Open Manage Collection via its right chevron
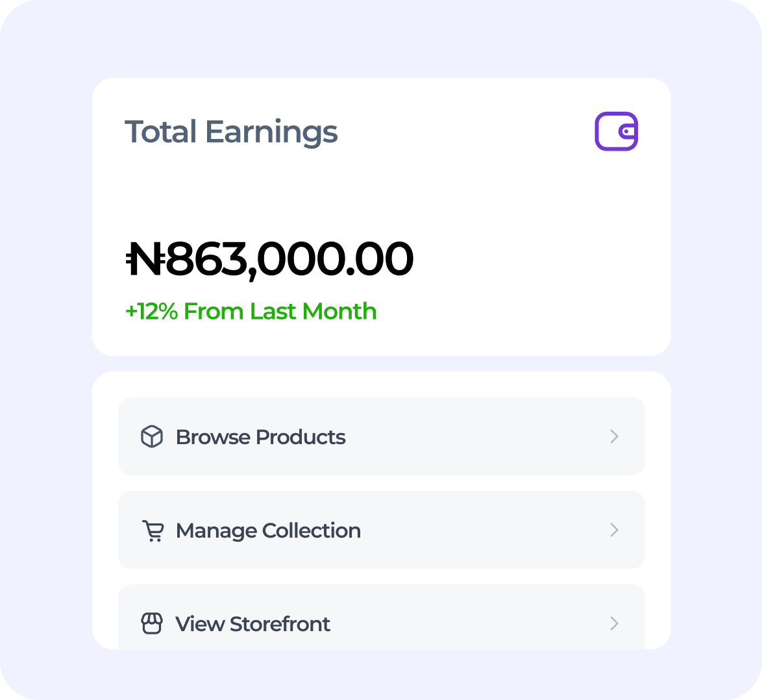This screenshot has width=762, height=700. tap(614, 530)
